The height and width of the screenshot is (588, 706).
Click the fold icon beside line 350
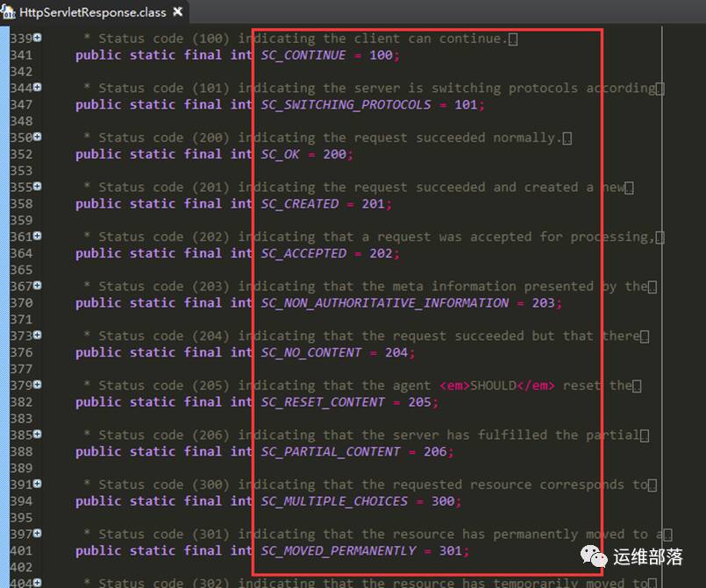click(x=36, y=138)
